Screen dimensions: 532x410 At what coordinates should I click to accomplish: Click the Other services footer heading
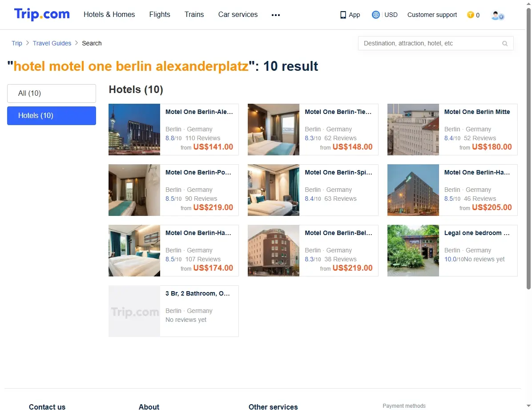(x=273, y=406)
